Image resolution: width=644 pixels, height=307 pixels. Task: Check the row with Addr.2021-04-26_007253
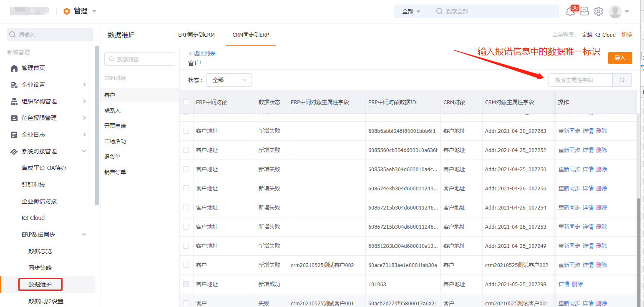point(186,227)
